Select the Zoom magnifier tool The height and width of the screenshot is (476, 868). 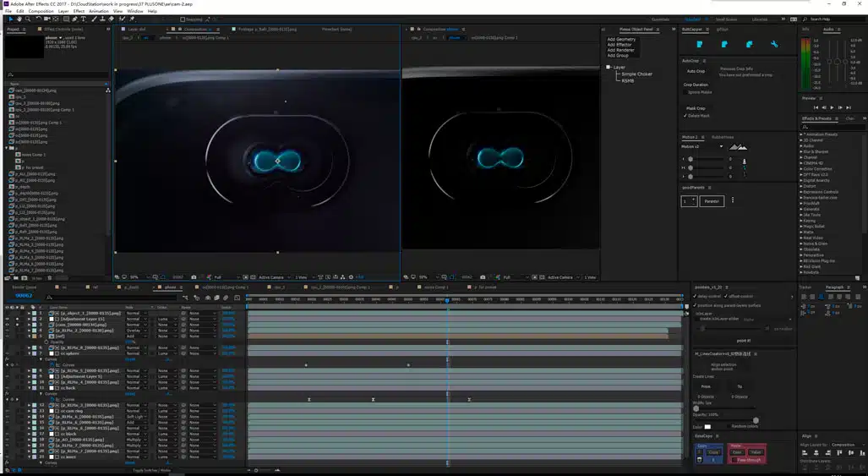tap(27, 19)
